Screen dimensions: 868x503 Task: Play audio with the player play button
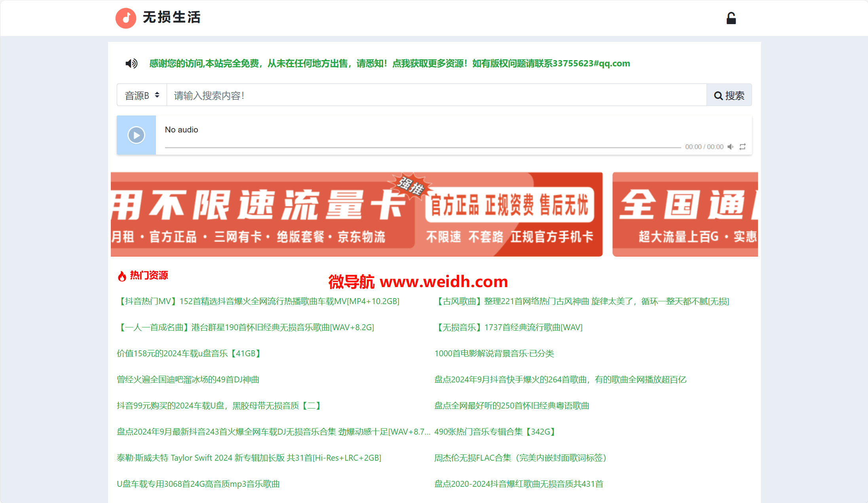point(136,135)
